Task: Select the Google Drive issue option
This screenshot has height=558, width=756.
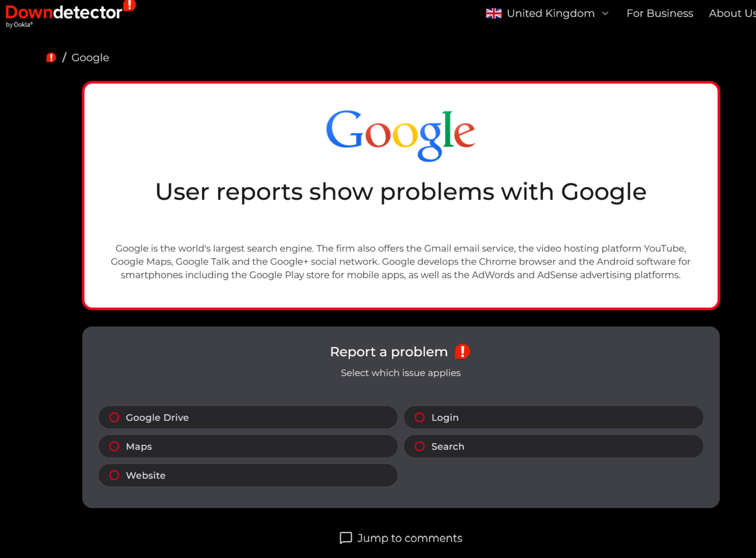Action: coord(248,417)
